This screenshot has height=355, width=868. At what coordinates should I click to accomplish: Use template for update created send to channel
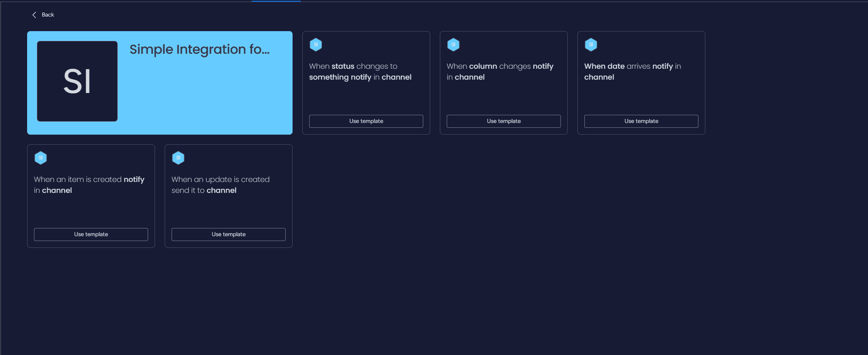click(x=228, y=235)
